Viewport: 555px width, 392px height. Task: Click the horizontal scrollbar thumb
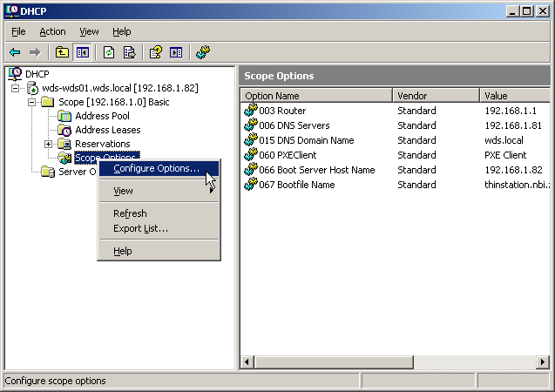334,362
